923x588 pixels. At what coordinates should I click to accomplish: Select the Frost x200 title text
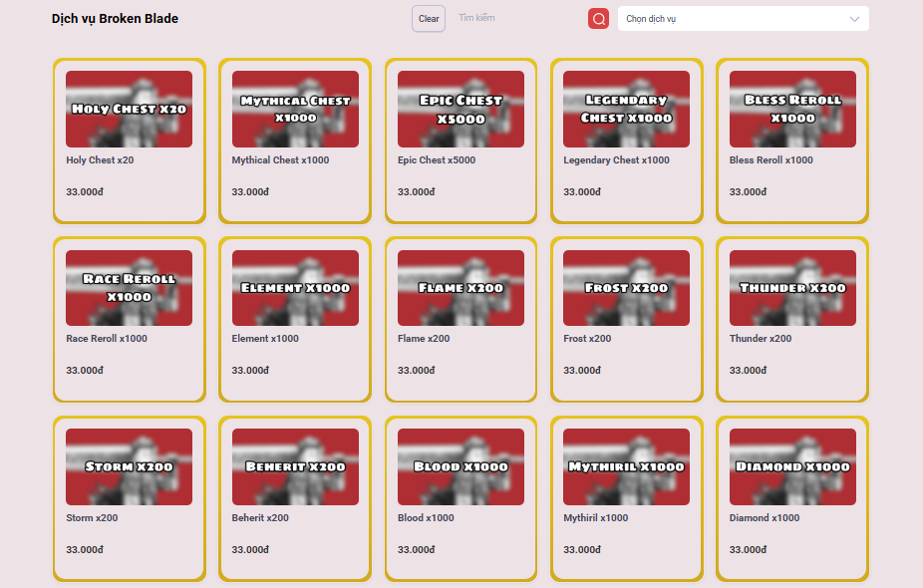[587, 339]
